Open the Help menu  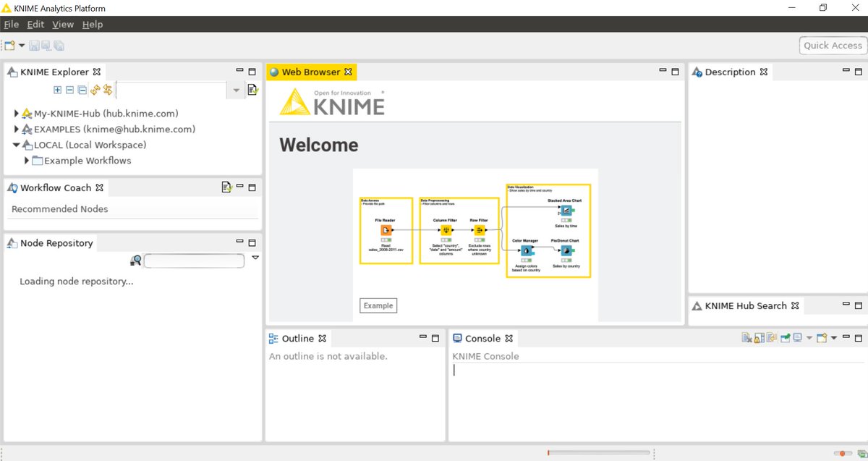click(x=93, y=24)
